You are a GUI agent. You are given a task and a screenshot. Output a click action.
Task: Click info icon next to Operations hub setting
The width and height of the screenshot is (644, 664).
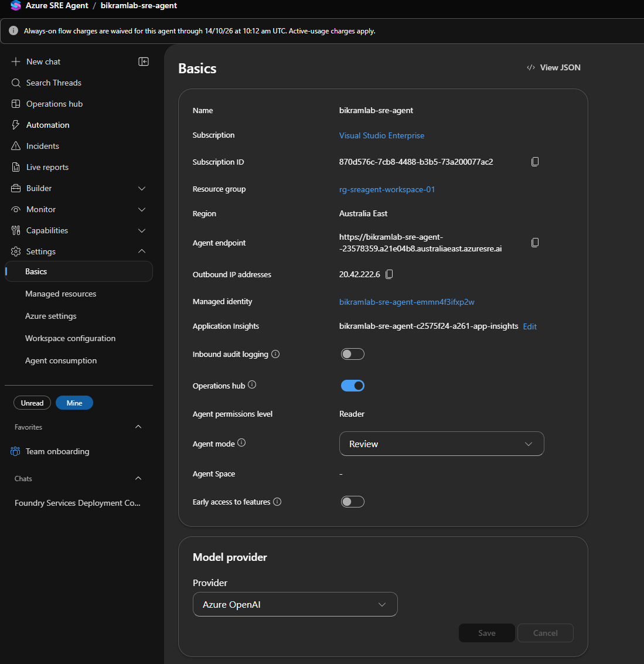coord(252,384)
